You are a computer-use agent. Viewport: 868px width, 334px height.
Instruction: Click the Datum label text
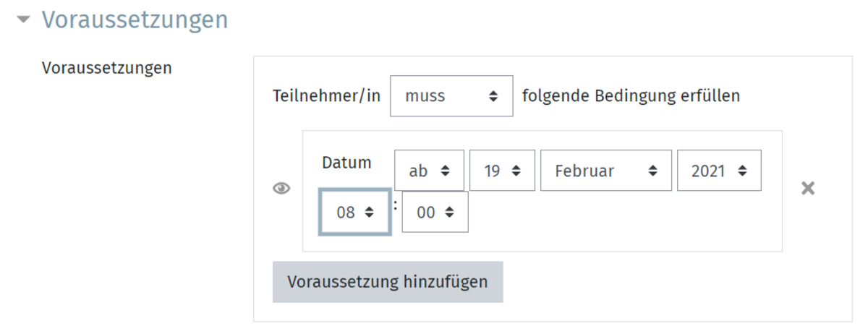point(346,163)
